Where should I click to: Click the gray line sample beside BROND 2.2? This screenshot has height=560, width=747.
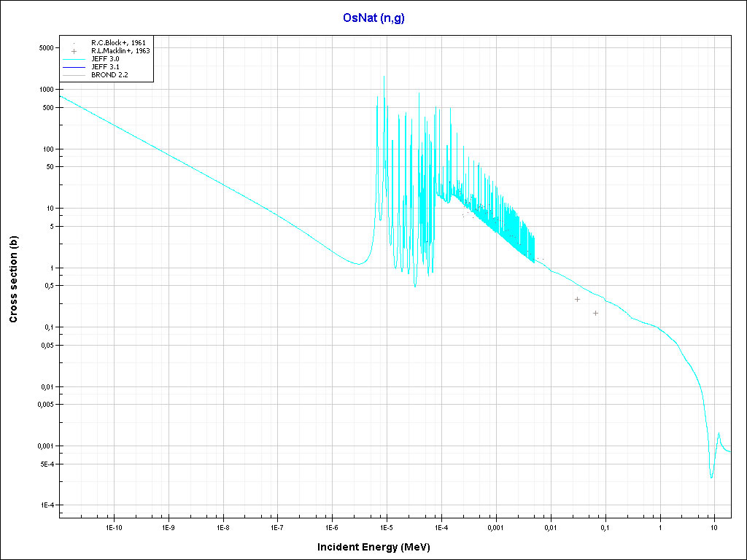tap(74, 74)
